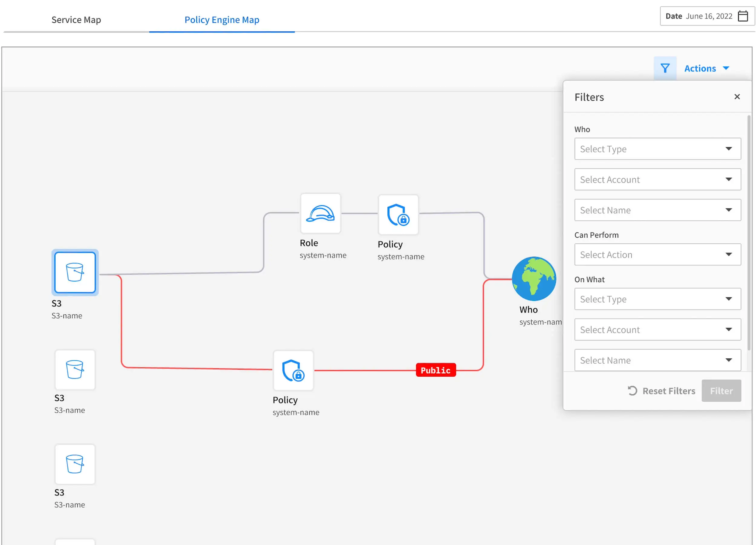
Task: Click the Role label text
Action: (309, 243)
